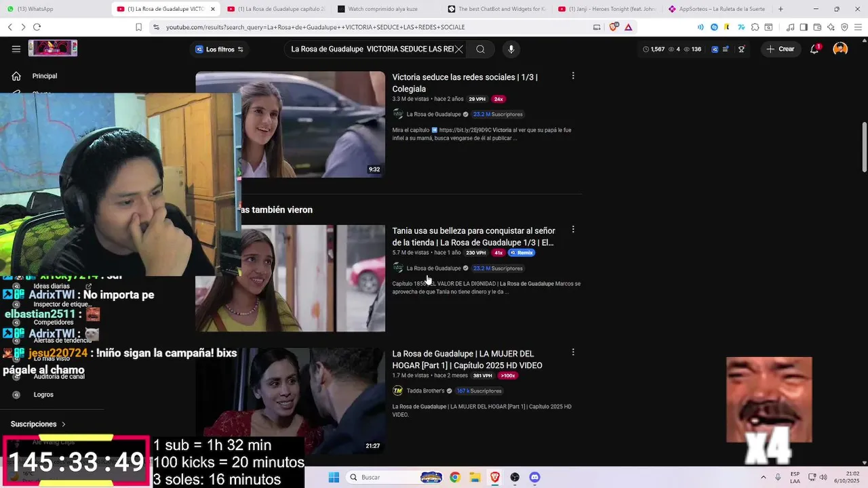
Task: Click the Brave Rewards triangle icon
Action: tap(629, 27)
